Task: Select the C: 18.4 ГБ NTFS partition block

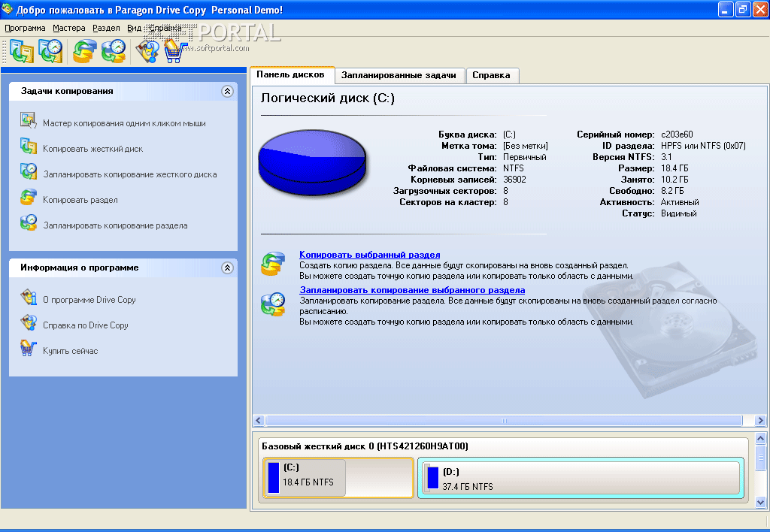Action: point(338,478)
